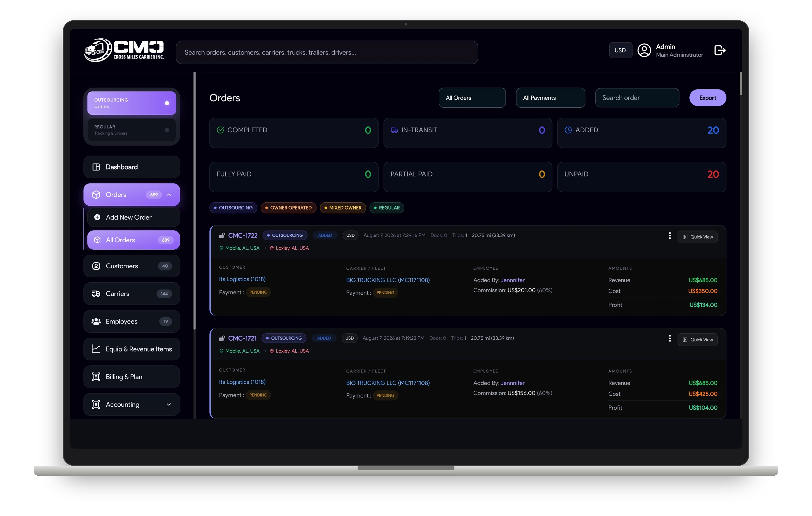
Task: Select Add New Order in sidebar
Action: pyautogui.click(x=133, y=217)
